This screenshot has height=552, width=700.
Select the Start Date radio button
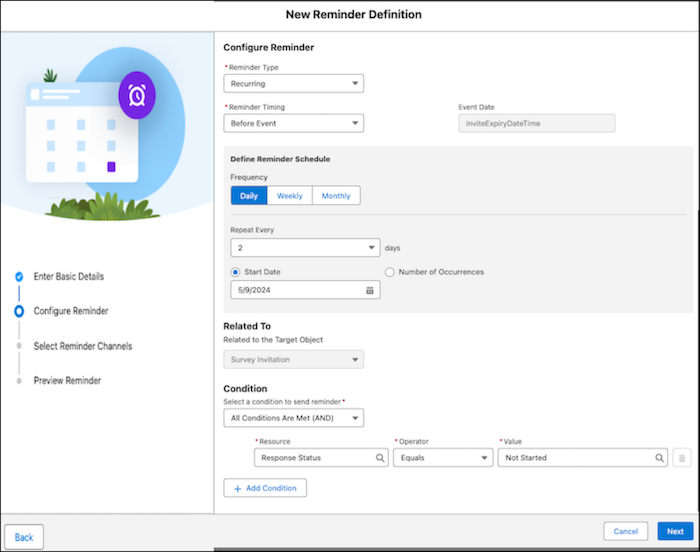click(236, 272)
